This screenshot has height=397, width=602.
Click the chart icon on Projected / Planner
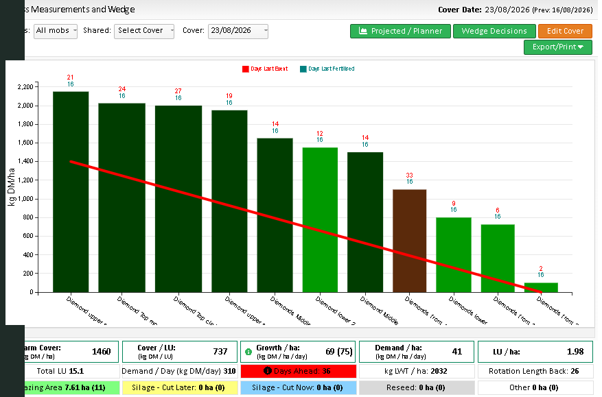[x=362, y=31]
